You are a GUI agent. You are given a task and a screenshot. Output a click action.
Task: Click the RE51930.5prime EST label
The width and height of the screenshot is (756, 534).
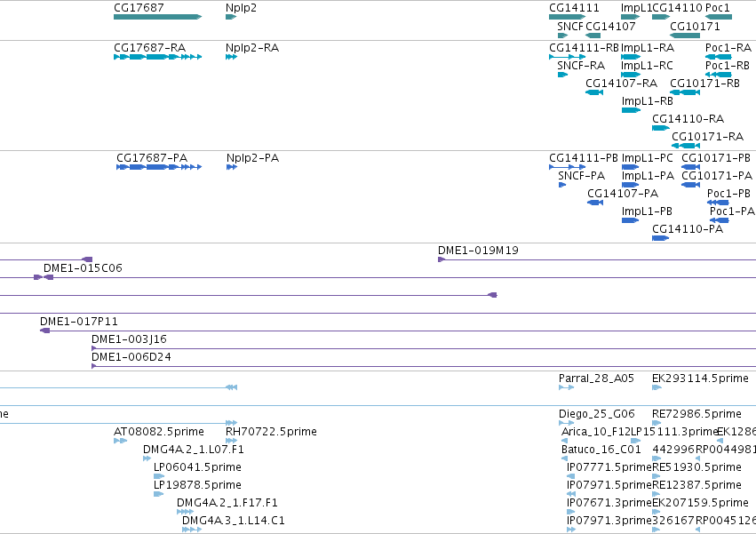(696, 468)
